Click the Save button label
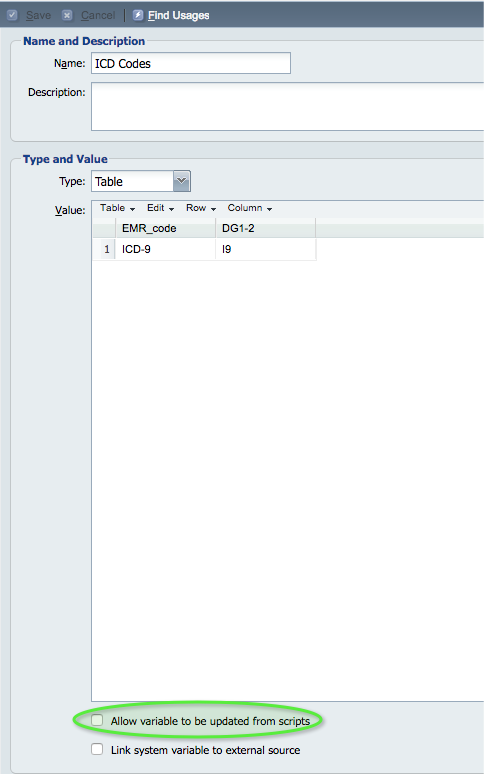This screenshot has height=774, width=484. 38,15
